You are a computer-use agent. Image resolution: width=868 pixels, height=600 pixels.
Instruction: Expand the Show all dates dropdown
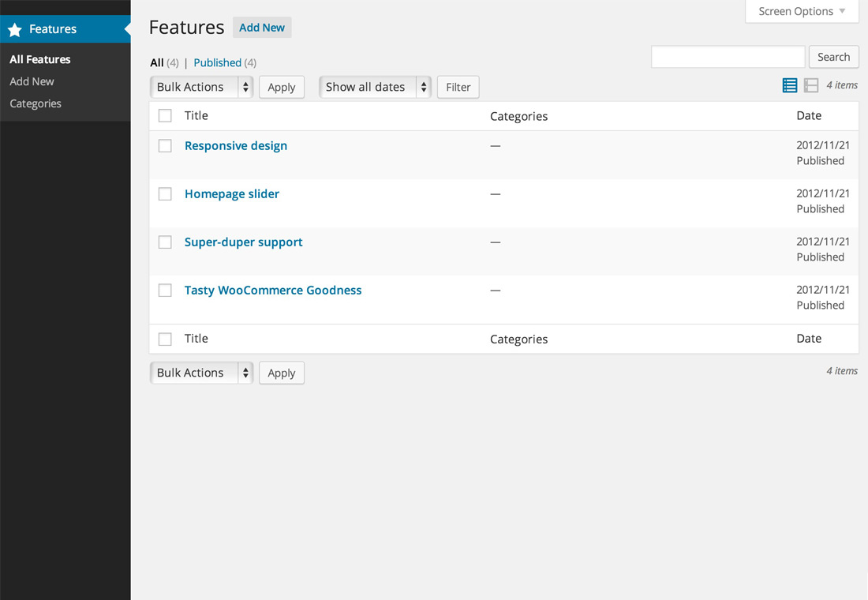[375, 87]
